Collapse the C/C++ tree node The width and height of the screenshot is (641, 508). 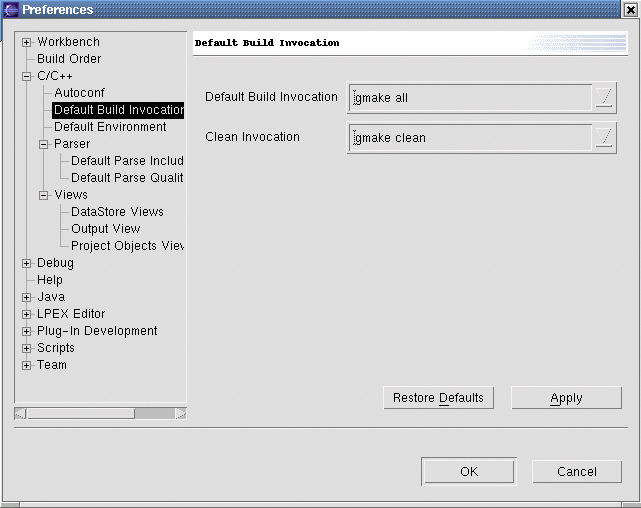[27, 76]
